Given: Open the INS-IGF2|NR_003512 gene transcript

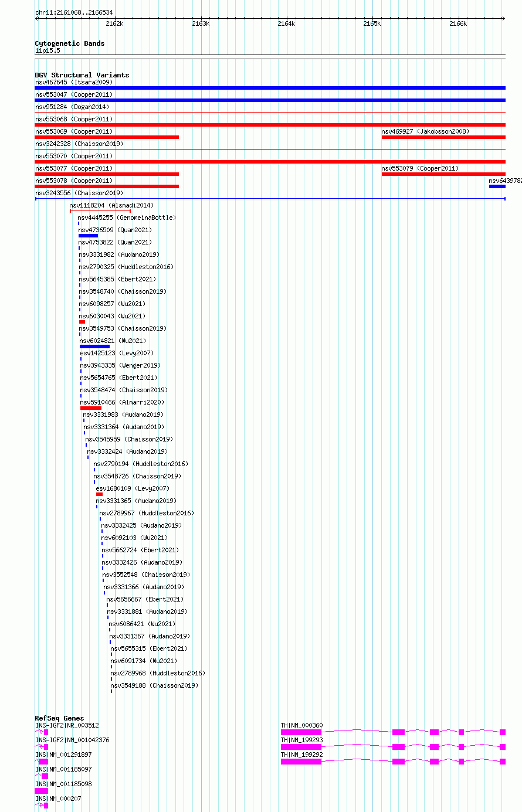Looking at the screenshot, I should point(42,732).
